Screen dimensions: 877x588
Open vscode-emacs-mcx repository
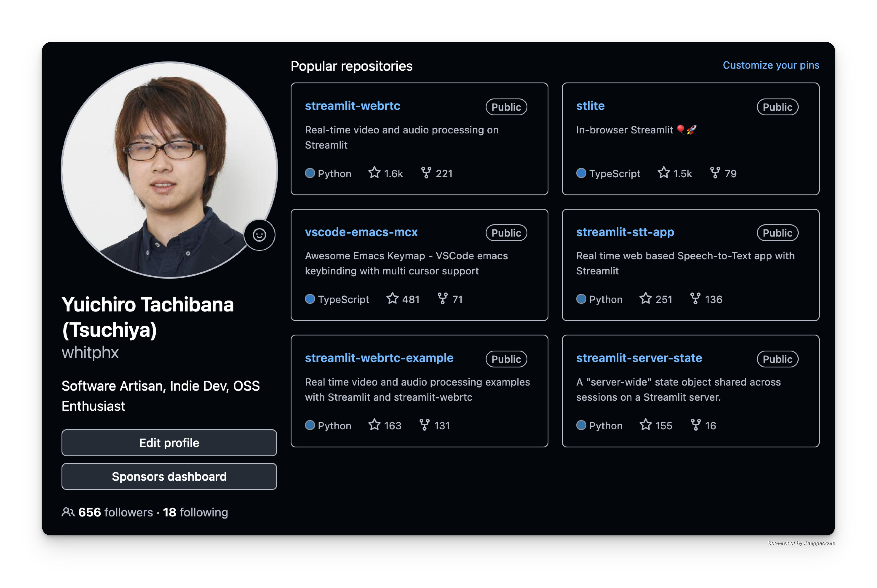click(361, 232)
